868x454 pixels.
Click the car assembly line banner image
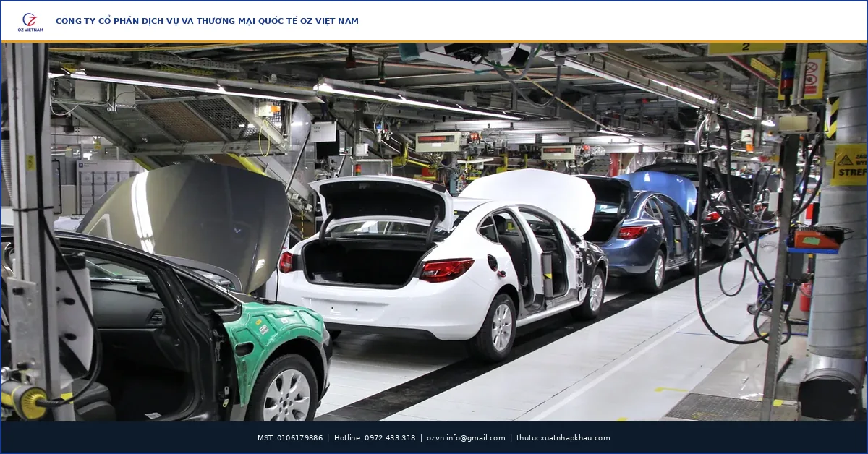tap(434, 232)
